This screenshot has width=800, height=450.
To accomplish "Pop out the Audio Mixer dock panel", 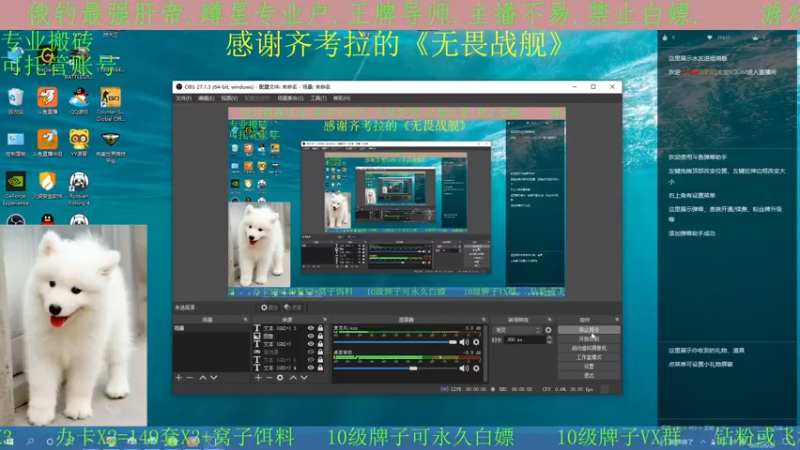I will click(x=484, y=319).
